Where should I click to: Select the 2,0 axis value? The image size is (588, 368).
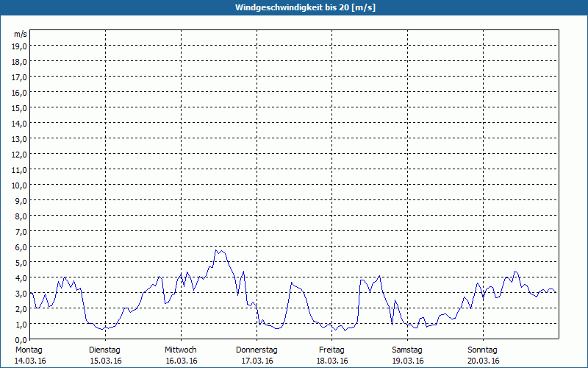pyautogui.click(x=21, y=308)
